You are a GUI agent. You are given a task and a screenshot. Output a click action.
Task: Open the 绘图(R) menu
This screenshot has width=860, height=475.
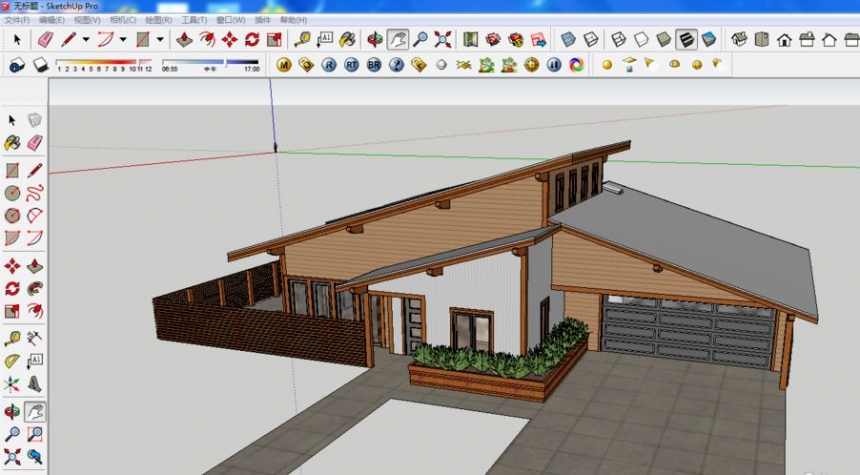tap(159, 20)
